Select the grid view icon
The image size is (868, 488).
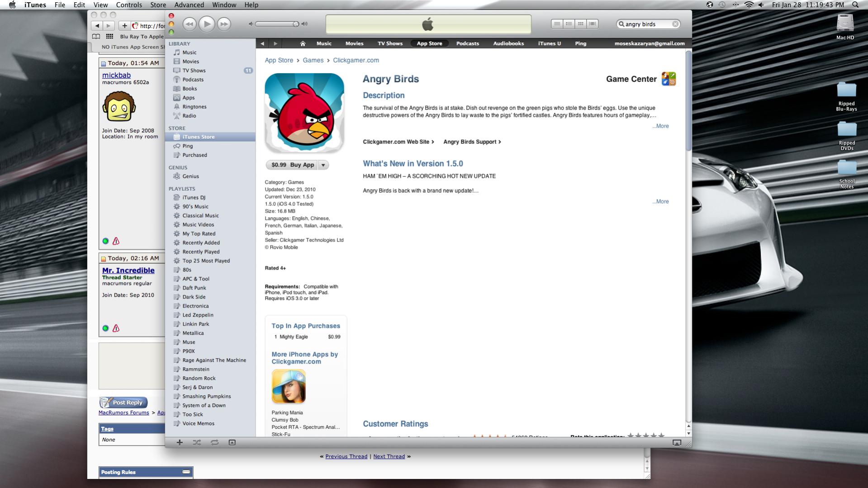pos(581,24)
